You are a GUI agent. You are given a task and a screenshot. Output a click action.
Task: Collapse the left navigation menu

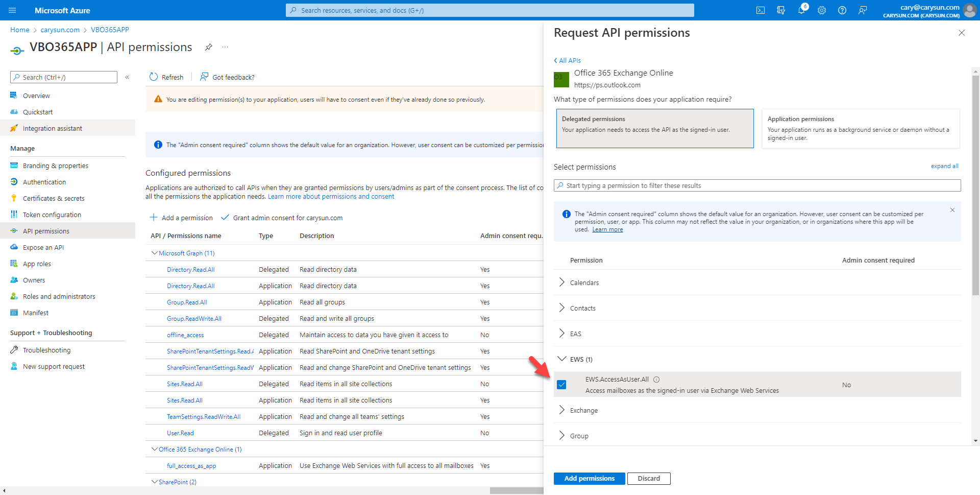pyautogui.click(x=127, y=77)
